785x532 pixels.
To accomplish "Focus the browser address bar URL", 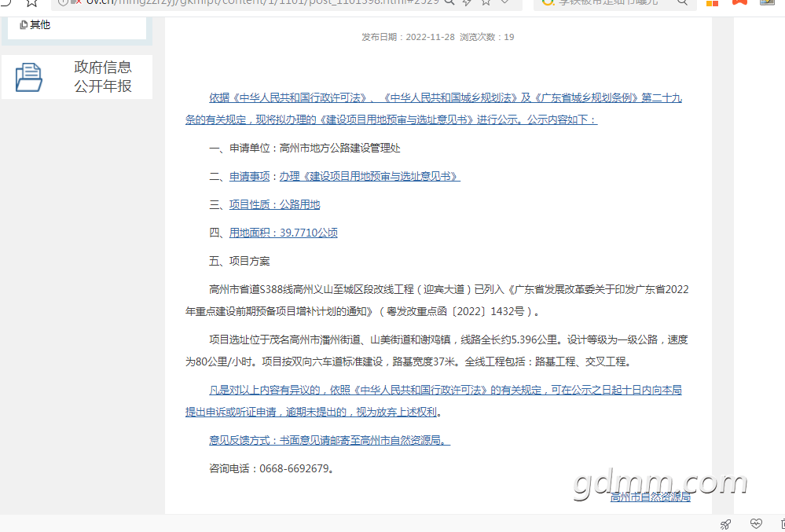I will click(x=262, y=2).
